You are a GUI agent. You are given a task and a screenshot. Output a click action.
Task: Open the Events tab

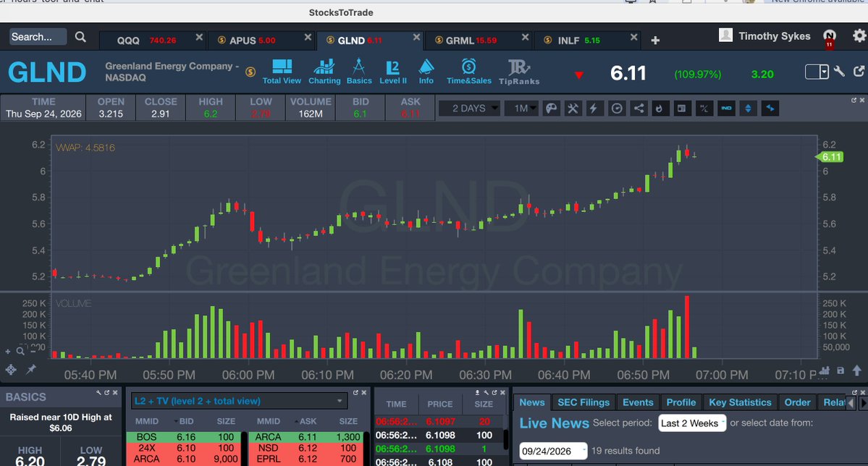click(x=638, y=402)
